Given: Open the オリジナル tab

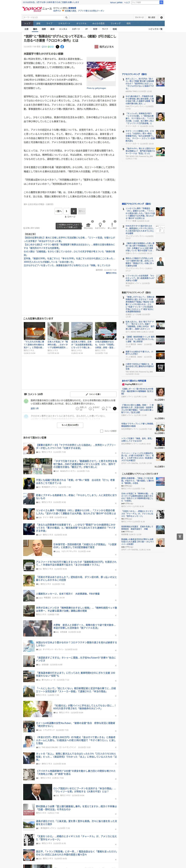Looking at the screenshot, I should [81, 24].
